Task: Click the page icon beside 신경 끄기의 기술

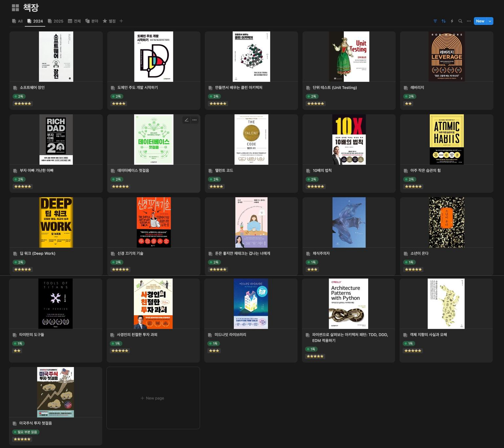Action: click(x=113, y=254)
